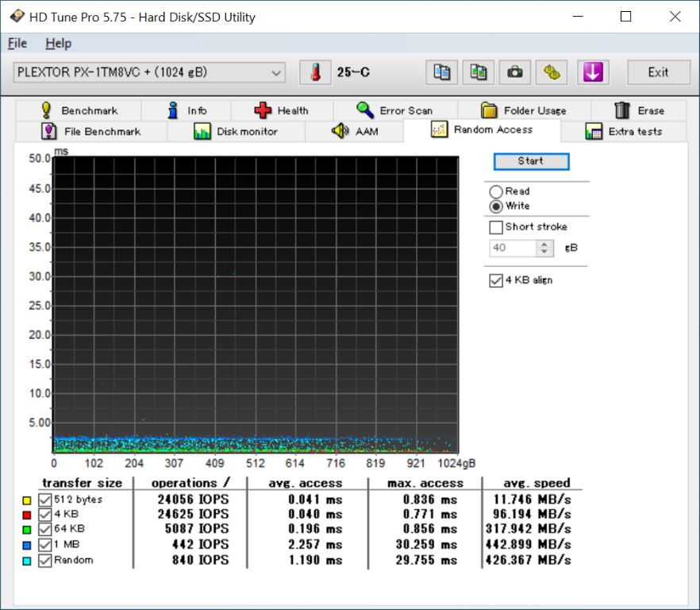Screen dimensions: 700x610
Task: Click the blue 1 MB color swatch
Action: click(28, 546)
